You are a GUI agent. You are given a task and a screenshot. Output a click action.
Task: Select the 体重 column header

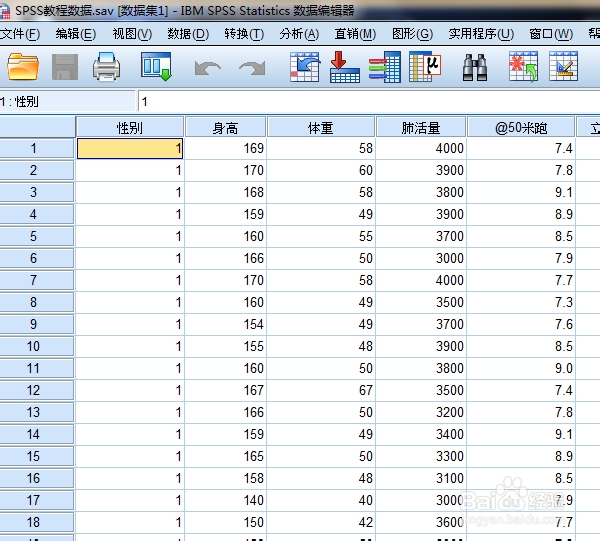[x=321, y=127]
